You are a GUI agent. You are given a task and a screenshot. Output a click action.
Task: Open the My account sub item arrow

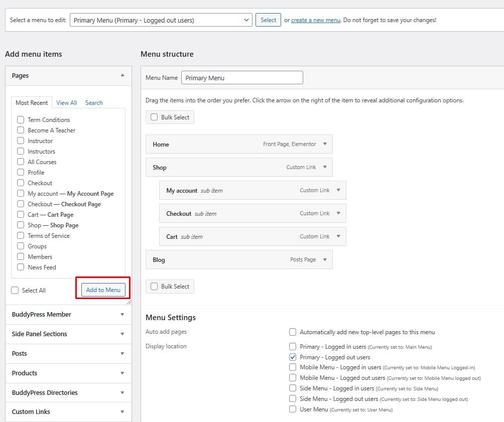tap(338, 191)
